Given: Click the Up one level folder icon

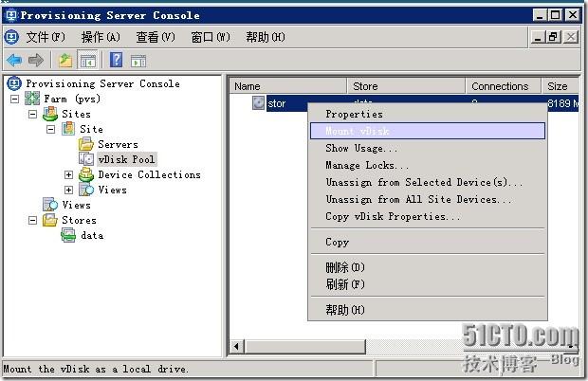Looking at the screenshot, I should [65, 61].
